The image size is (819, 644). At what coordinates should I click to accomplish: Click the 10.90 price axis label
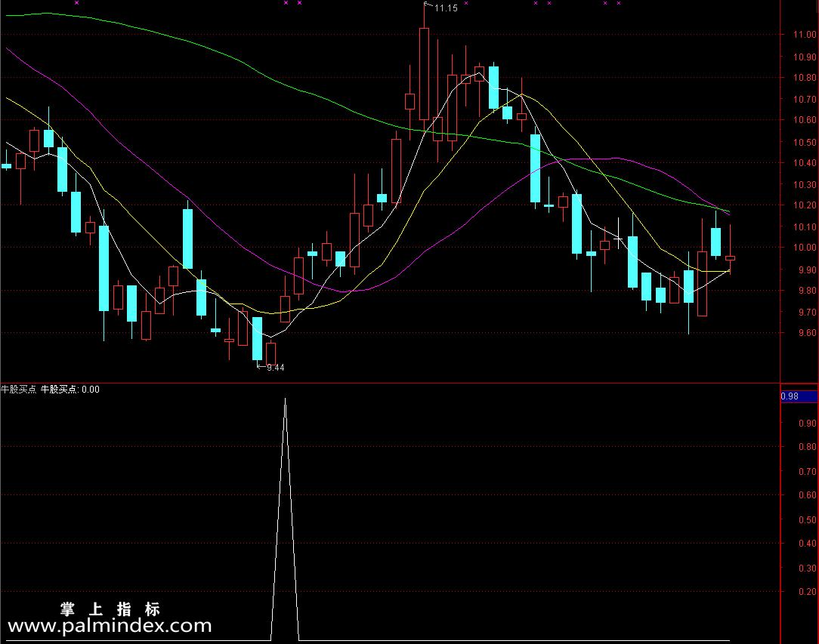pyautogui.click(x=805, y=57)
